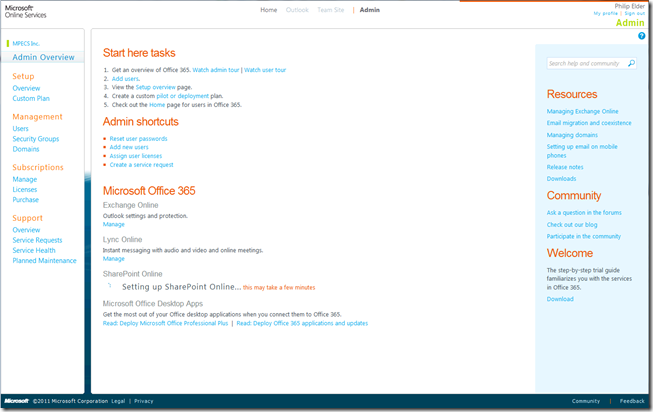The height and width of the screenshot is (412, 653).
Task: Click the blue help question mark icon
Action: coord(641,36)
